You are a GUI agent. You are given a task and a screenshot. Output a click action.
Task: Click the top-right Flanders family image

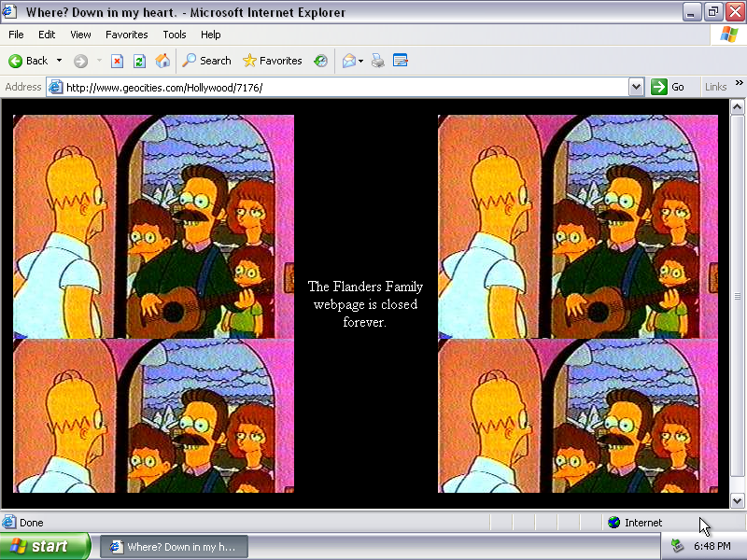click(x=578, y=227)
